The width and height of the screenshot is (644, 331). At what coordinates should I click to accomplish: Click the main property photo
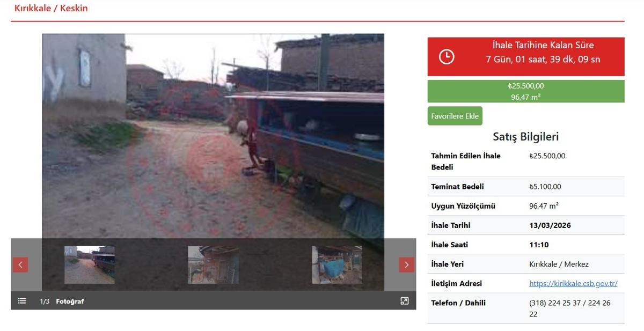point(213,136)
